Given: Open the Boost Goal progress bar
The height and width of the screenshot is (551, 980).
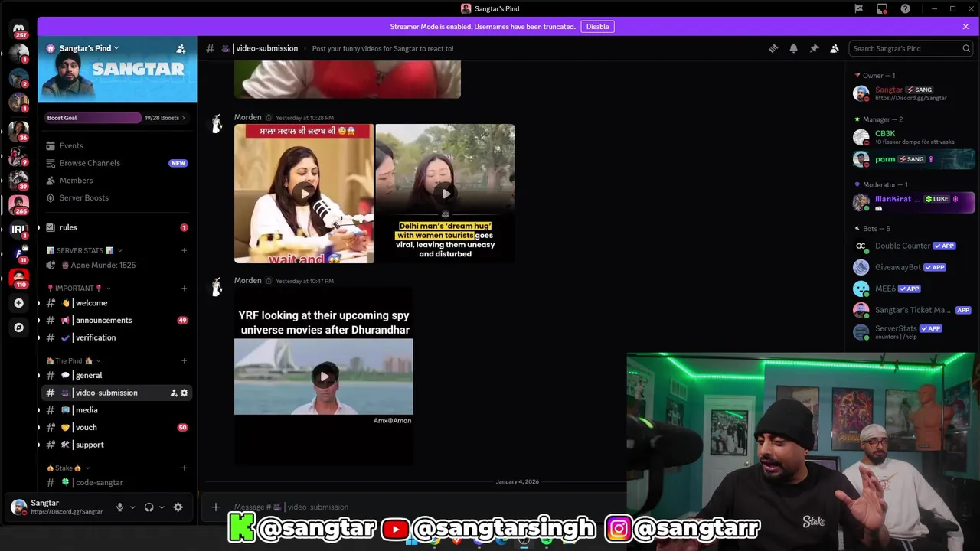Looking at the screenshot, I should tap(117, 118).
